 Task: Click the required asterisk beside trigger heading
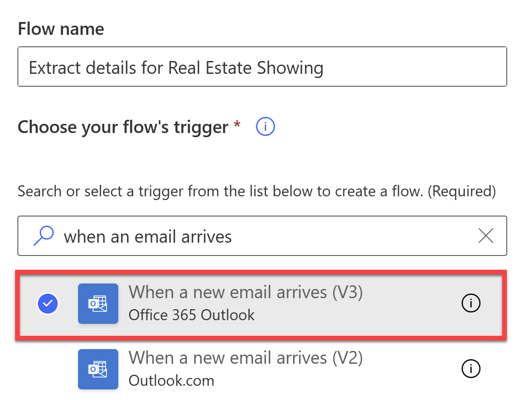click(x=237, y=124)
